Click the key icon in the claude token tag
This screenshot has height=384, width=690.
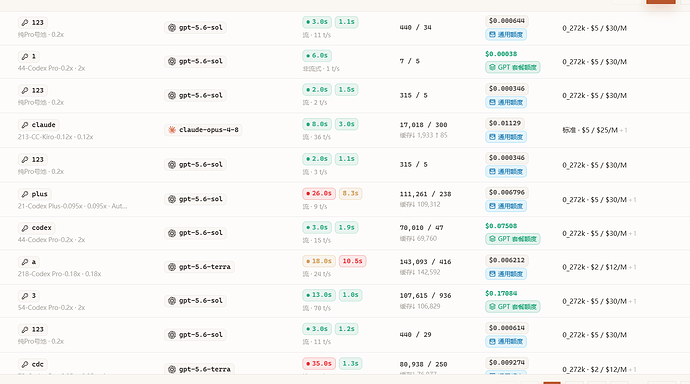pyautogui.click(x=25, y=125)
